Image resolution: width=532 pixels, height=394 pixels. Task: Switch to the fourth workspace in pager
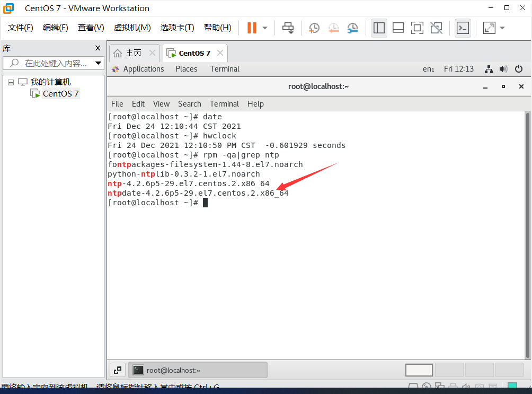[x=510, y=370]
